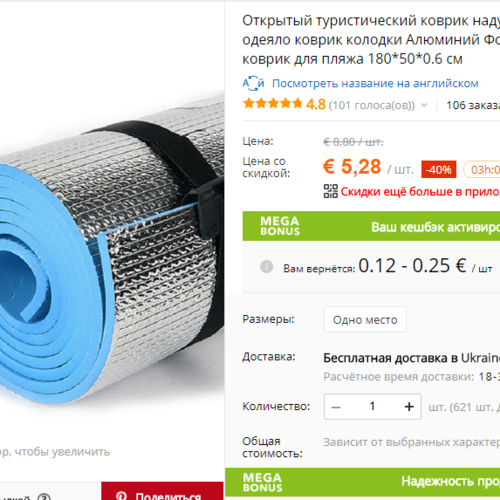Viewport: 500px width, 500px height.
Task: Decrease quantity with the minus button
Action: 336,407
